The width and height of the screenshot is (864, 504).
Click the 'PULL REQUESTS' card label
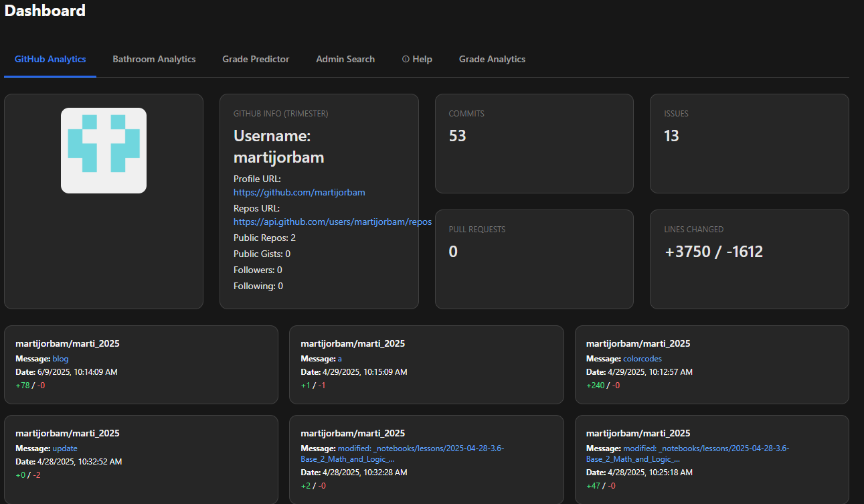tap(477, 230)
